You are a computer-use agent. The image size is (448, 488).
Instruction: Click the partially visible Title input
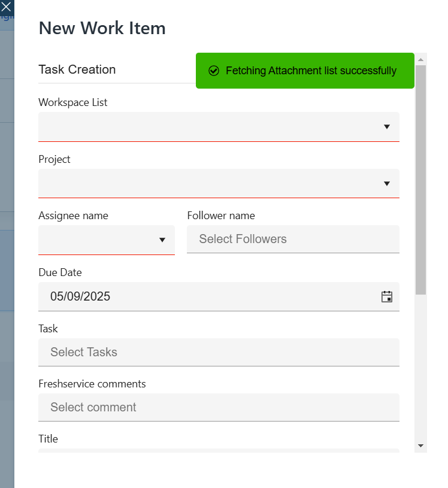[x=219, y=450]
